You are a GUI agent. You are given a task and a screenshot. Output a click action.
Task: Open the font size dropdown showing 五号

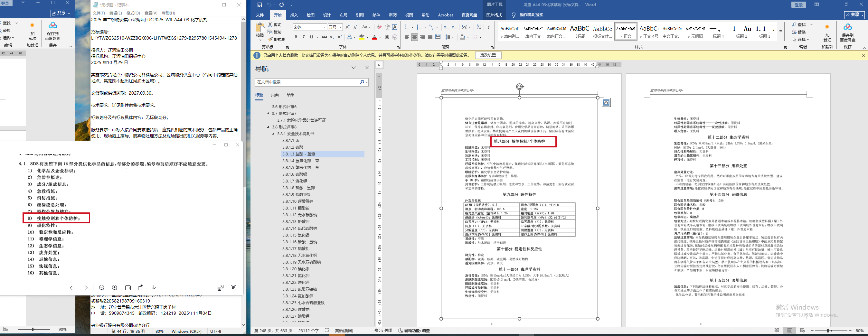tap(340, 27)
